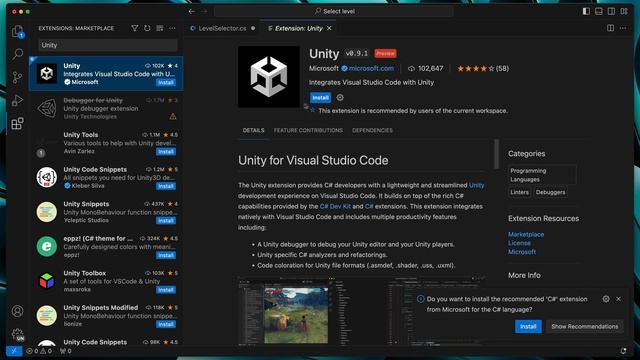Split the editor to the right
The height and width of the screenshot is (360, 640).
(x=610, y=28)
